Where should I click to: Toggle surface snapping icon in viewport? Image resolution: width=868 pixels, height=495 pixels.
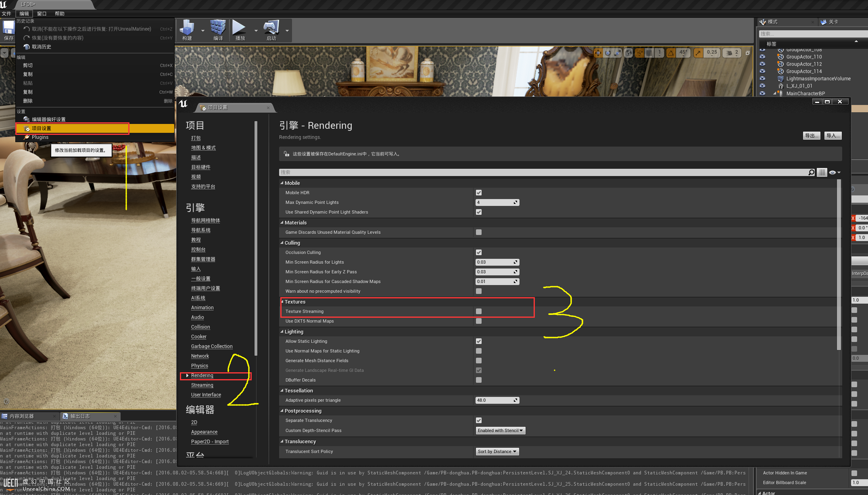coord(639,53)
